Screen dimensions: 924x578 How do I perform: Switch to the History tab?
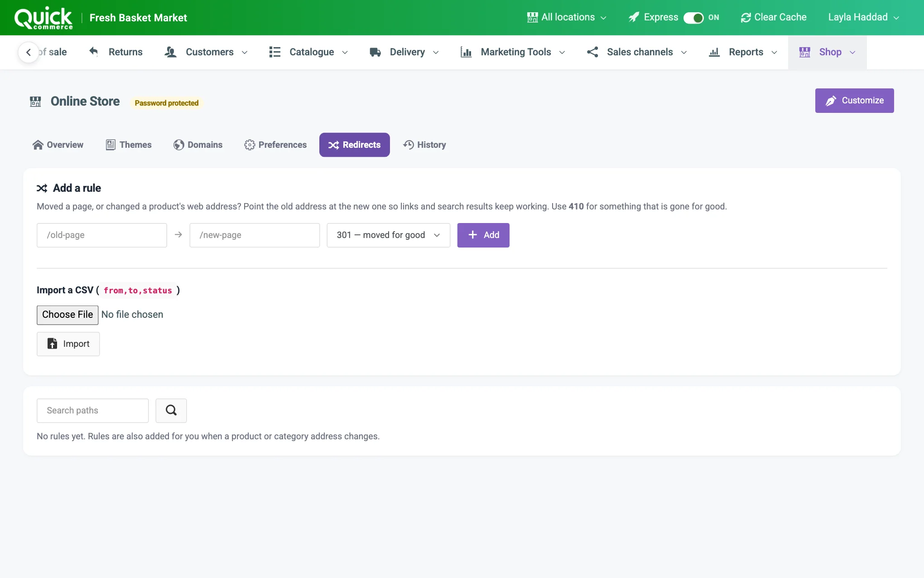click(x=425, y=145)
